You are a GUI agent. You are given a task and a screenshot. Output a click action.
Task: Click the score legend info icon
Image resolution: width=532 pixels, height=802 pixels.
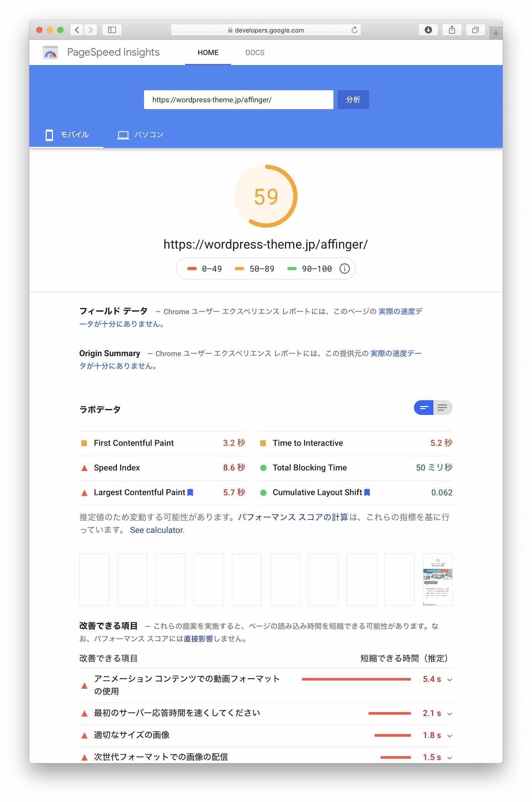pos(345,269)
